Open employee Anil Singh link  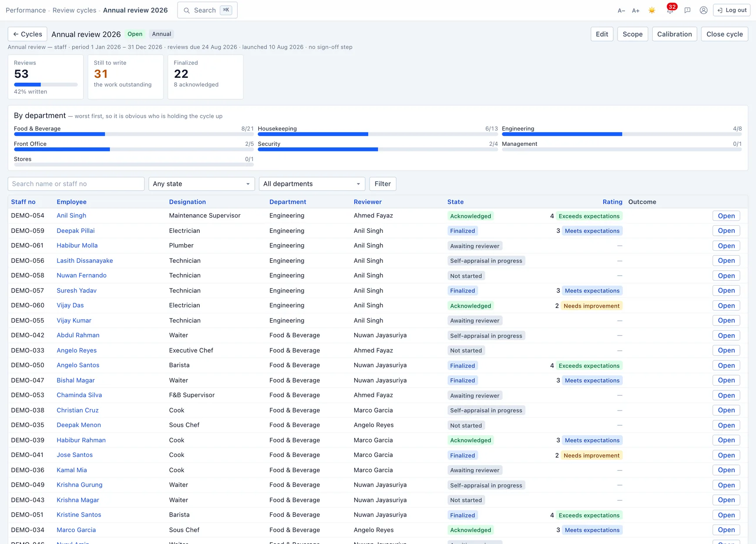[71, 215]
